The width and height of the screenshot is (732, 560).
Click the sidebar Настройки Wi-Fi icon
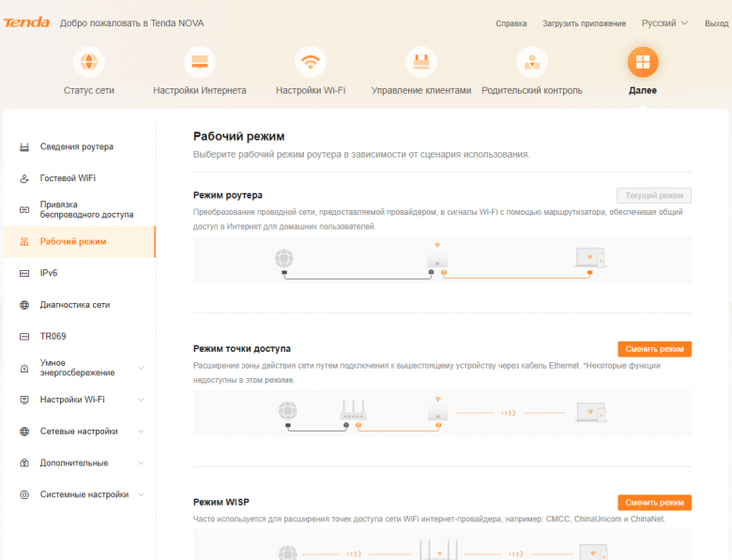(x=24, y=400)
